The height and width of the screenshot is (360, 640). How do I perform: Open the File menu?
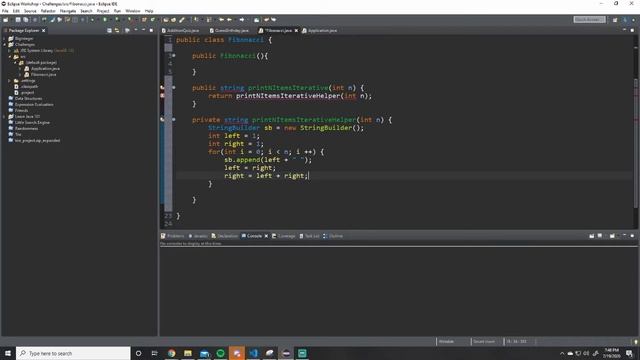click(x=5, y=11)
